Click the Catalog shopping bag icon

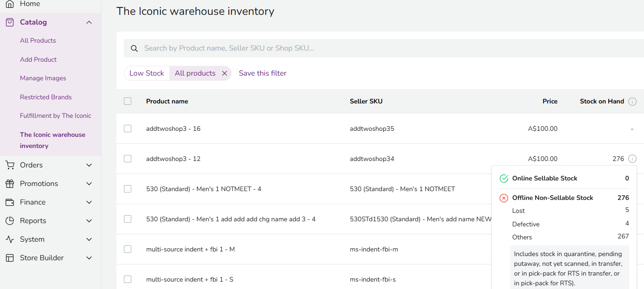coord(9,22)
